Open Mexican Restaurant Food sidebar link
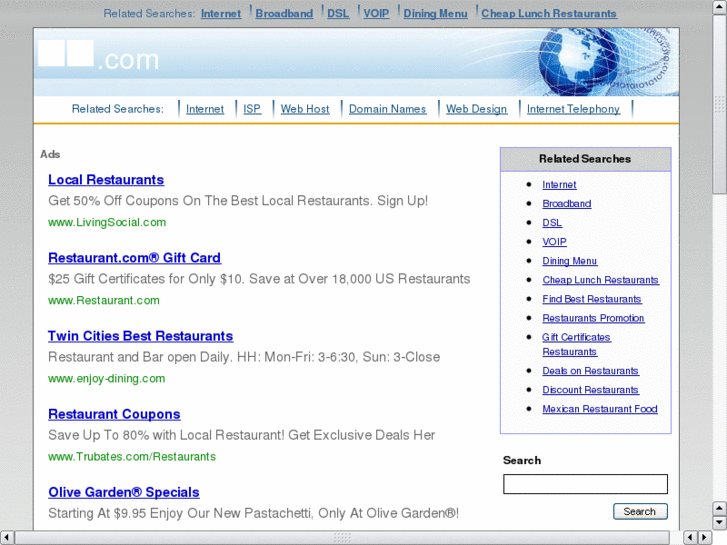The height and width of the screenshot is (545, 727). point(600,409)
